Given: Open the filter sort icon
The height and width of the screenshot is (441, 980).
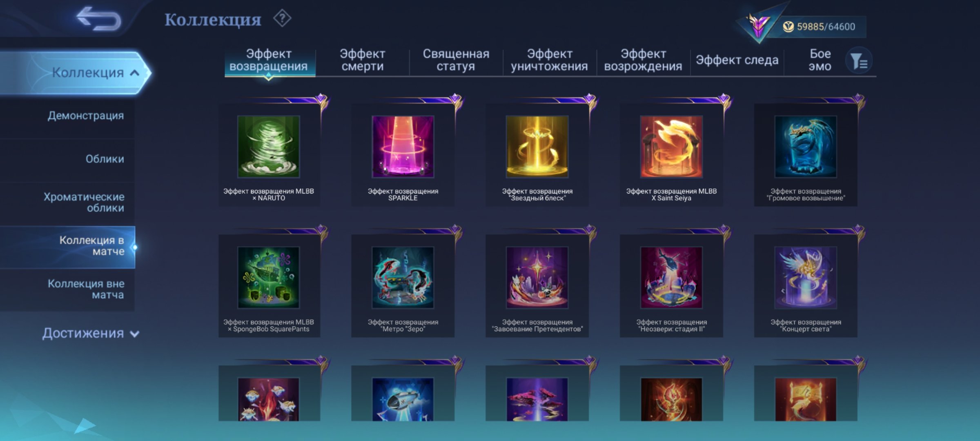Looking at the screenshot, I should 859,61.
